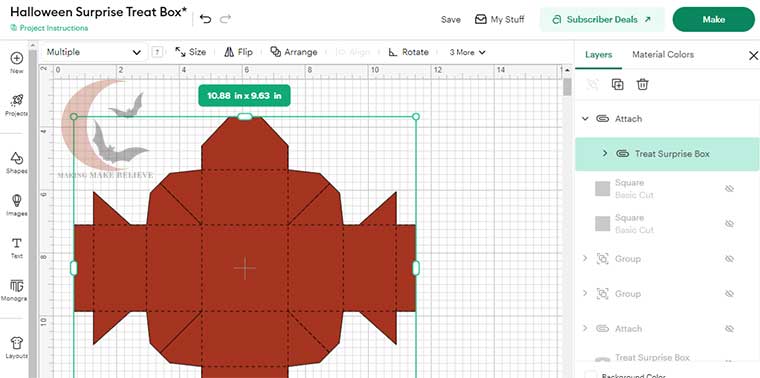Image resolution: width=760 pixels, height=378 pixels.
Task: Click the greyed-out Align tool
Action: [353, 52]
